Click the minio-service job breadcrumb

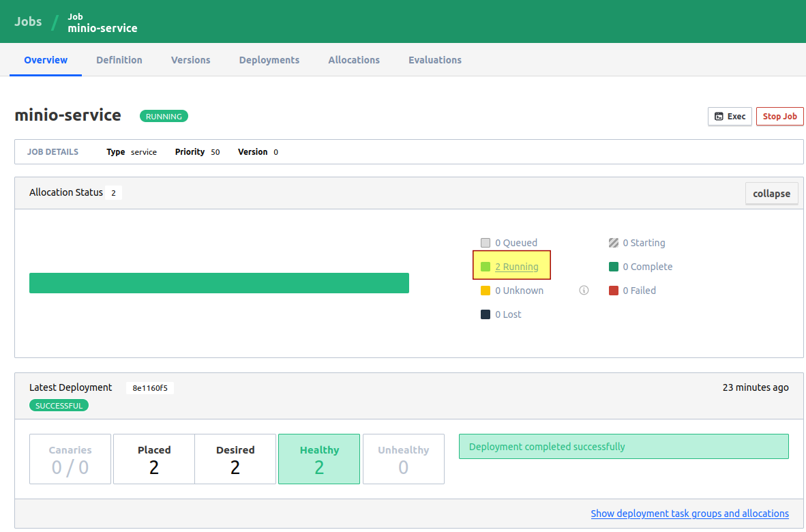tap(102, 23)
